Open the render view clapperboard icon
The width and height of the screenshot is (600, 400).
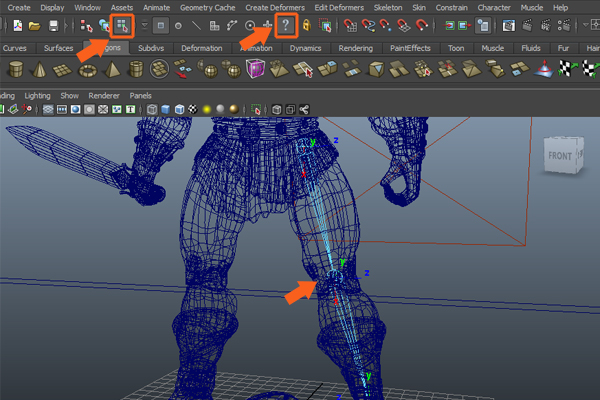click(x=508, y=25)
